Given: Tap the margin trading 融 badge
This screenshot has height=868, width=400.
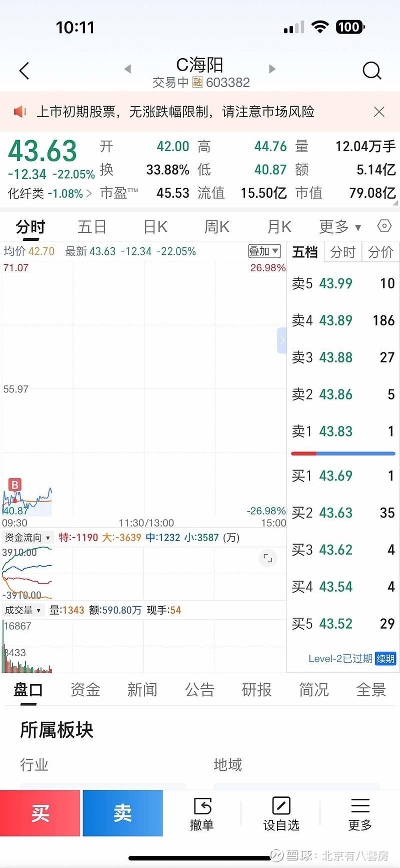Looking at the screenshot, I should click(x=197, y=82).
